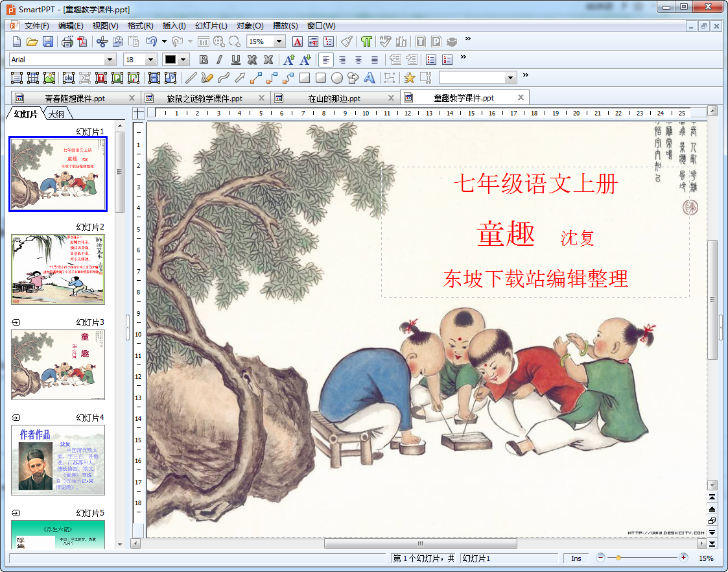The image size is (728, 572).
Task: Click the 童趣 title text on the slide
Action: 506,233
